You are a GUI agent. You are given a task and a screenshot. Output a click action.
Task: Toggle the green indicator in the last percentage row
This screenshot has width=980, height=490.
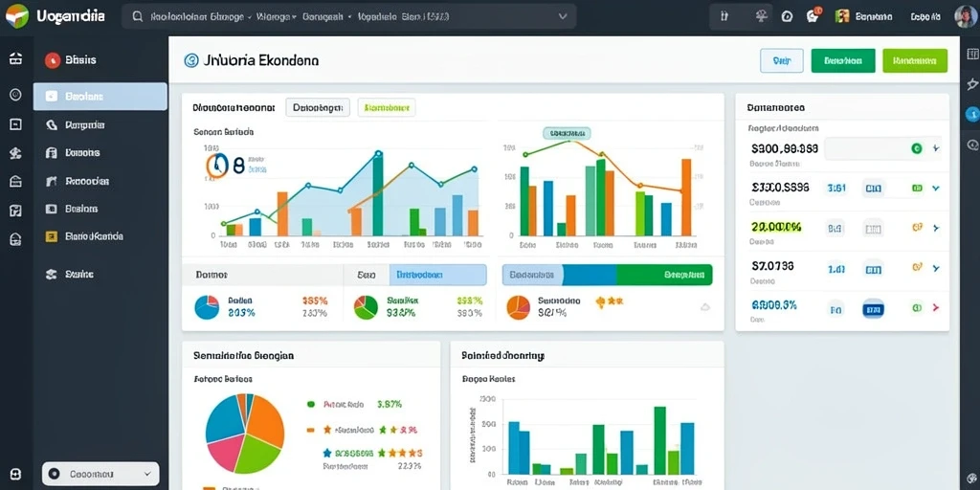point(917,307)
